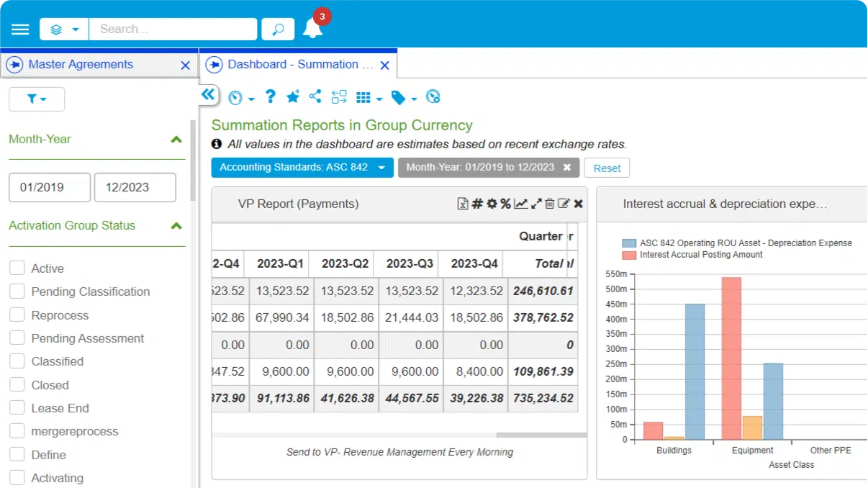The image size is (868, 488).
Task: Open the tag dropdown
Action: (404, 97)
